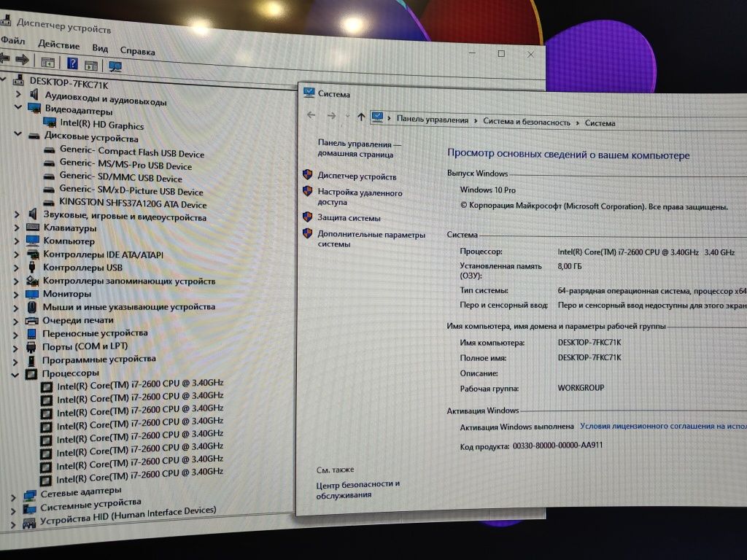The height and width of the screenshot is (560, 747).
Task: Expand Аудиовходы и аудиовыходы category
Action: pyautogui.click(x=18, y=94)
